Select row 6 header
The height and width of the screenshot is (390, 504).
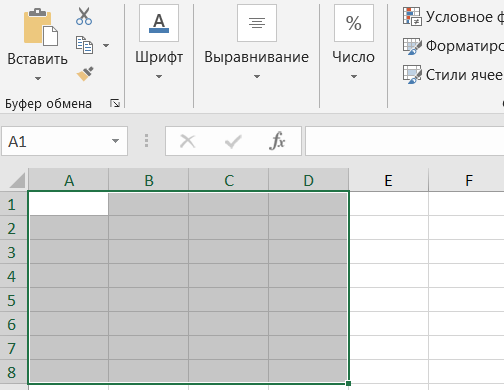pyautogui.click(x=13, y=324)
